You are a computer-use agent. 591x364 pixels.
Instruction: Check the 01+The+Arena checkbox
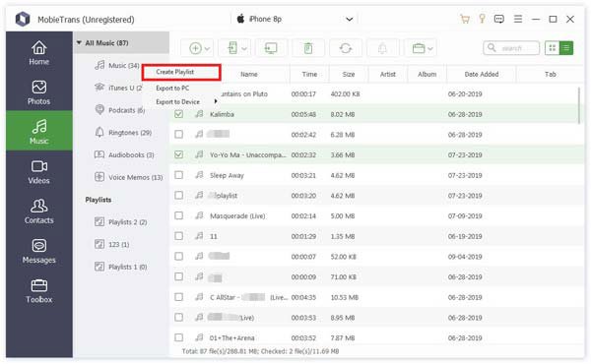[178, 337]
